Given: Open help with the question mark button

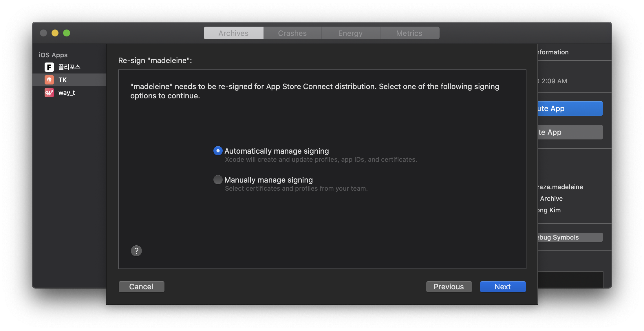Looking at the screenshot, I should click(x=136, y=251).
